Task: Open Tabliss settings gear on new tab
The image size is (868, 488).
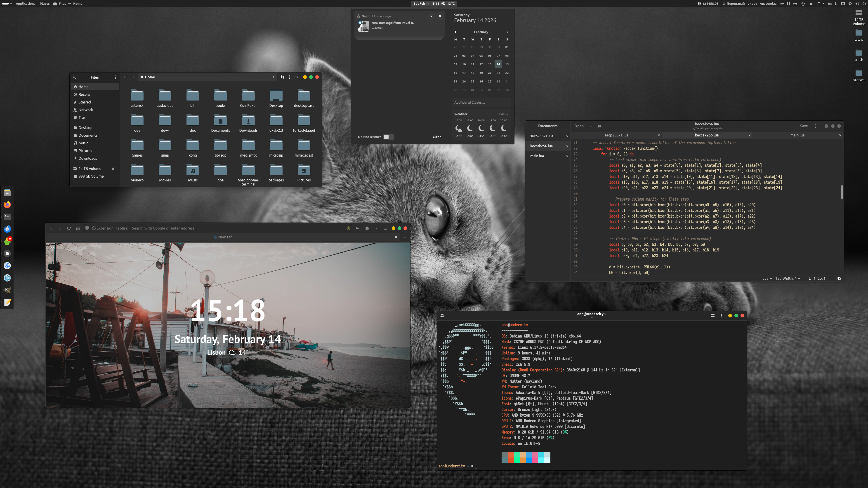Action: point(53,249)
